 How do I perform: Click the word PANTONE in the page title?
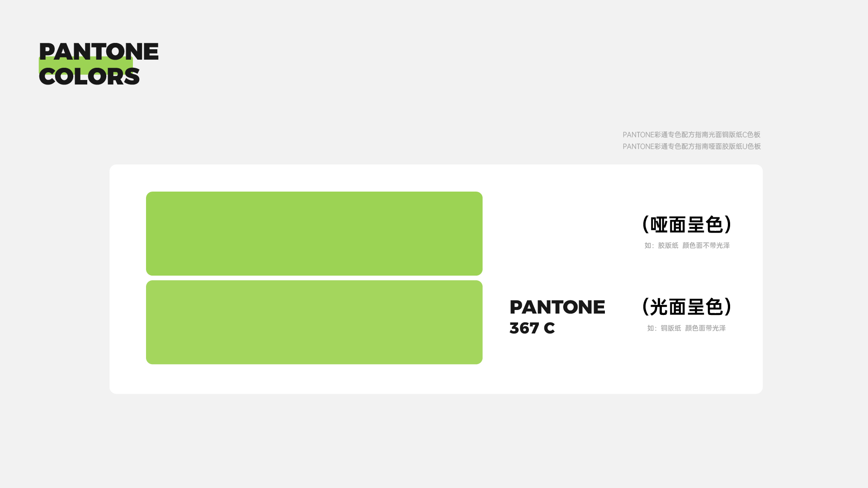(x=99, y=52)
